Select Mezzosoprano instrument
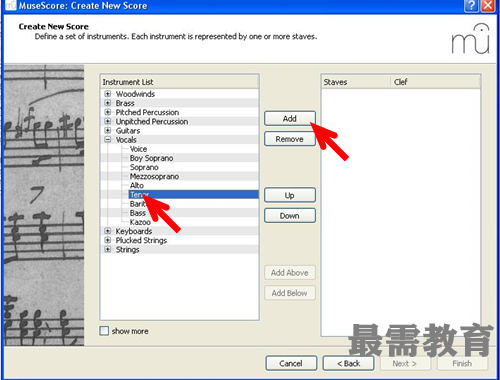The height and width of the screenshot is (380, 500). pyautogui.click(x=154, y=176)
